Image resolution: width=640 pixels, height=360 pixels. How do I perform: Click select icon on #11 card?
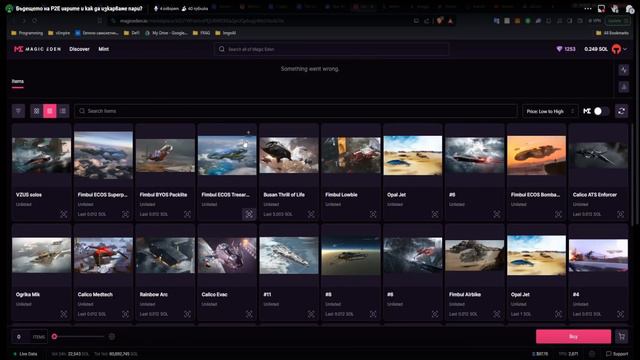[311, 314]
